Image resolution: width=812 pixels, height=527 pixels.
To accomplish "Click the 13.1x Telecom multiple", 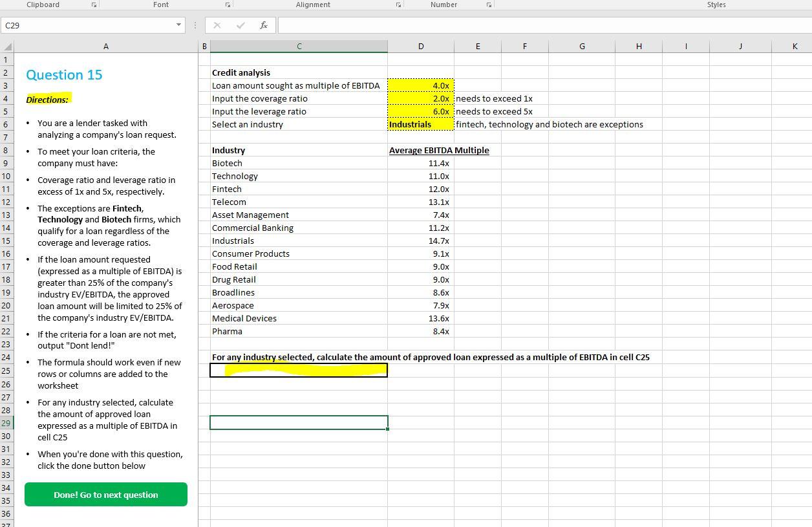I will tap(438, 202).
